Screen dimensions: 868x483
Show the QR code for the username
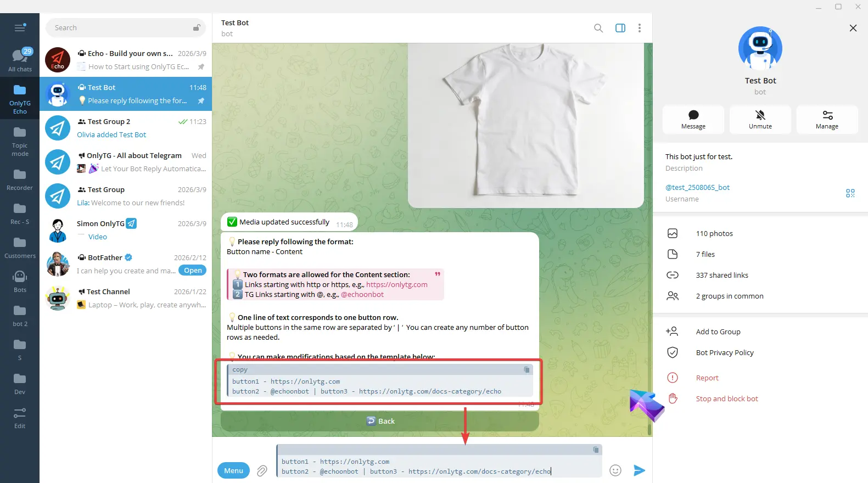point(850,193)
